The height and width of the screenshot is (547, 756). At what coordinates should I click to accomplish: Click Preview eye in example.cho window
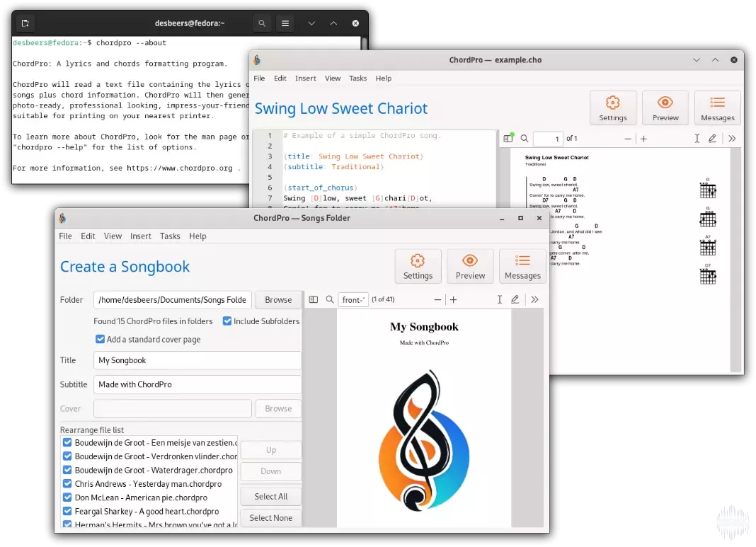(x=665, y=108)
